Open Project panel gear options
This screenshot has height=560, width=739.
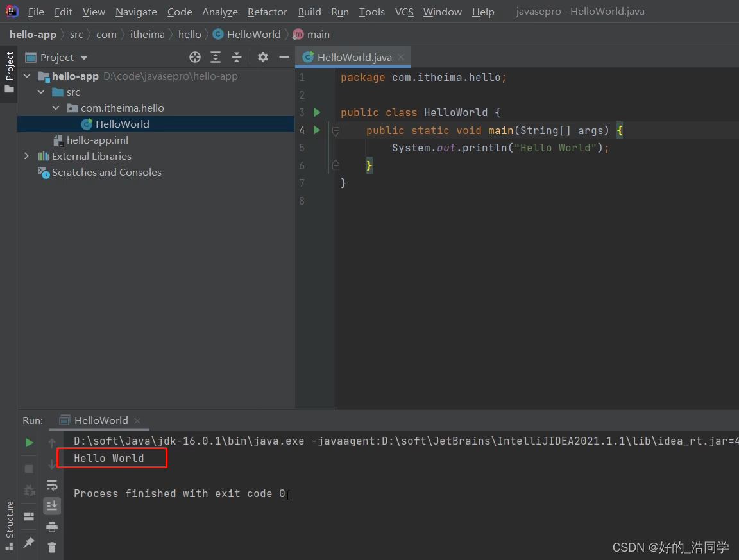(x=263, y=58)
